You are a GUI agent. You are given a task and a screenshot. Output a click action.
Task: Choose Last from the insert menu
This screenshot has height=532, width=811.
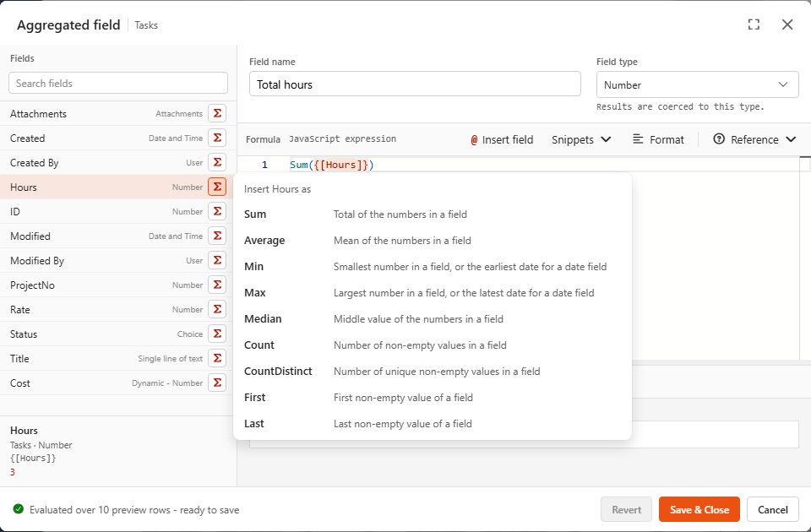click(x=433, y=424)
